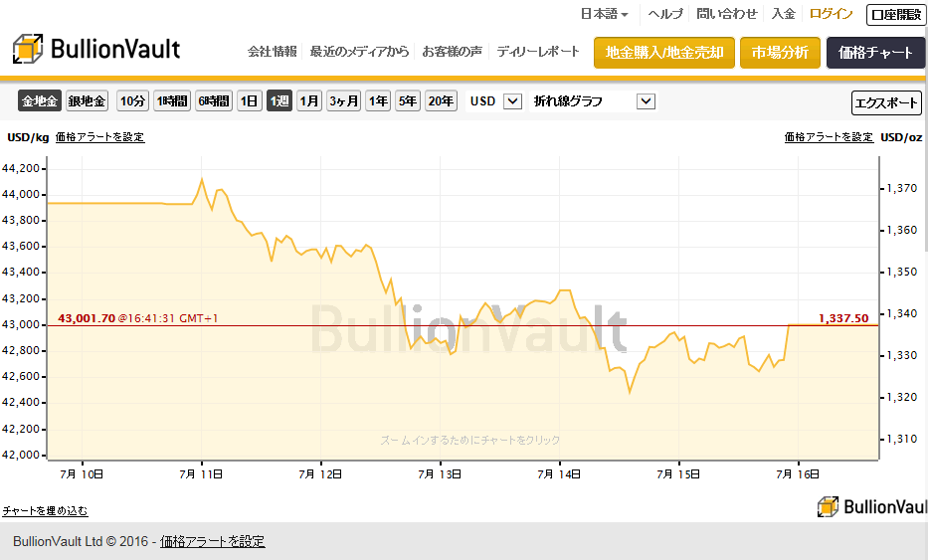The image size is (928, 560).
Task: Click the 口座開設 button
Action: click(896, 15)
